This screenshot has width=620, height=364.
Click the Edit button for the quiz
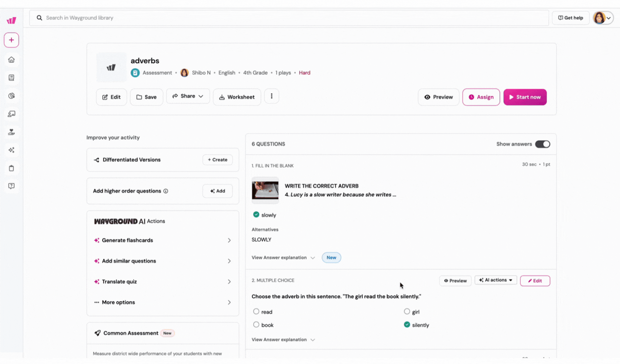pos(111,97)
